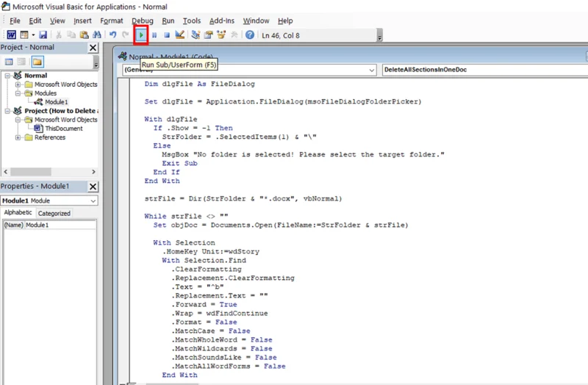Open Project panel toolbar options arrow
Image resolution: width=588 pixels, height=385 pixels.
point(96,62)
